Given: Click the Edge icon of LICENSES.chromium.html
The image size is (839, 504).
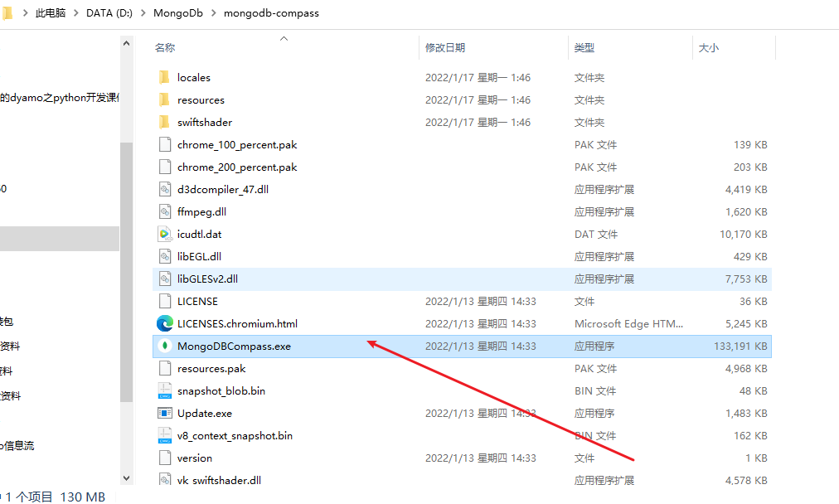Looking at the screenshot, I should pos(165,323).
